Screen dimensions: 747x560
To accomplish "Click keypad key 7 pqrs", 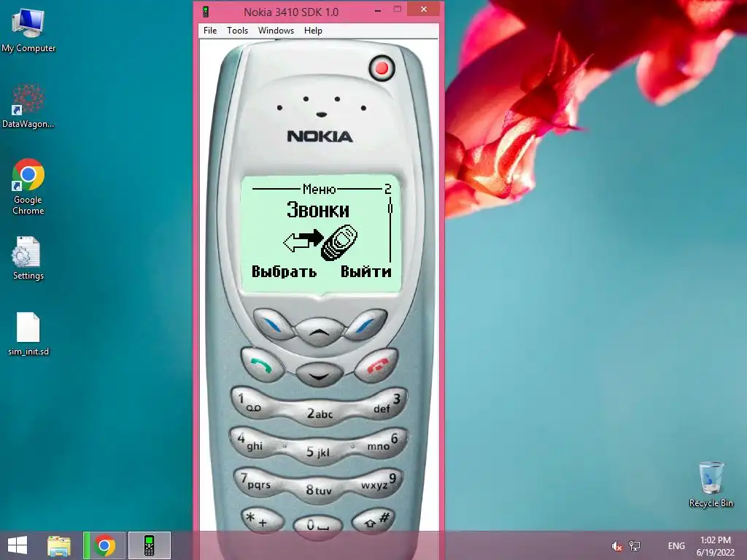I will click(255, 482).
